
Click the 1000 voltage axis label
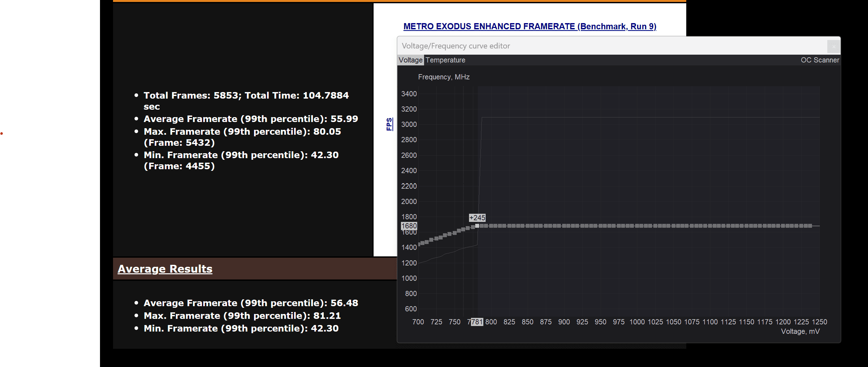coord(637,322)
